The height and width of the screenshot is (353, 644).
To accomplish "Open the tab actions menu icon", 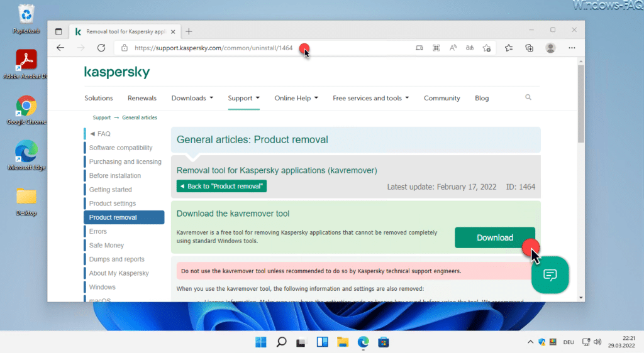I will click(58, 31).
